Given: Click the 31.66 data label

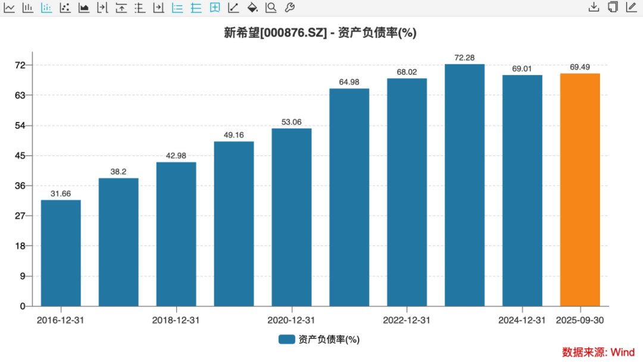Looking at the screenshot, I should click(61, 194).
